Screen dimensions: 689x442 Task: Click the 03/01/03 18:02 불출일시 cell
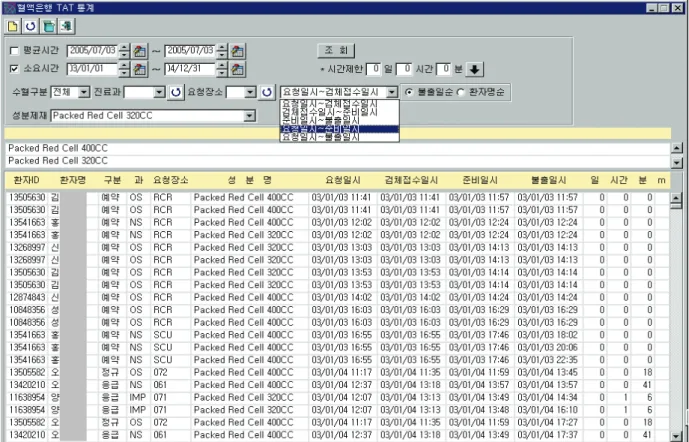pyautogui.click(x=548, y=335)
